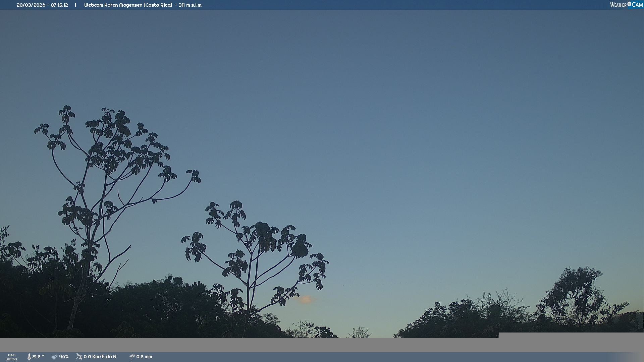
Task: Click the camera lens in WeatherCam logo
Action: pyautogui.click(x=629, y=4)
